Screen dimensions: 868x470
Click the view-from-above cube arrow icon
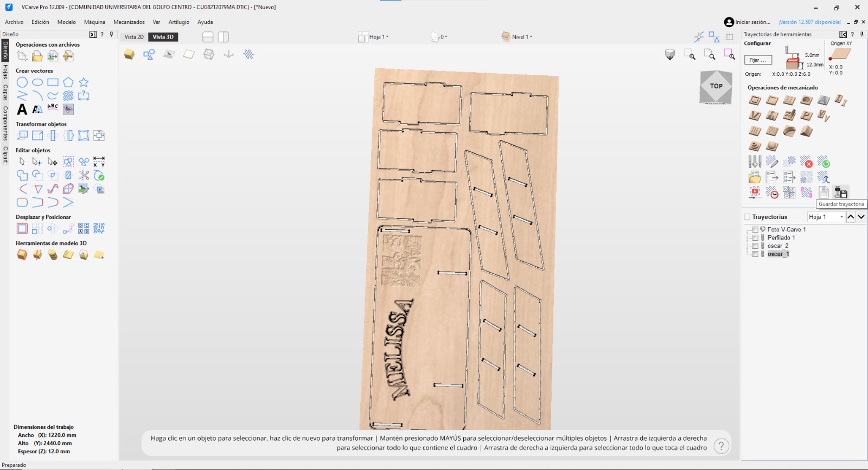tap(670, 54)
